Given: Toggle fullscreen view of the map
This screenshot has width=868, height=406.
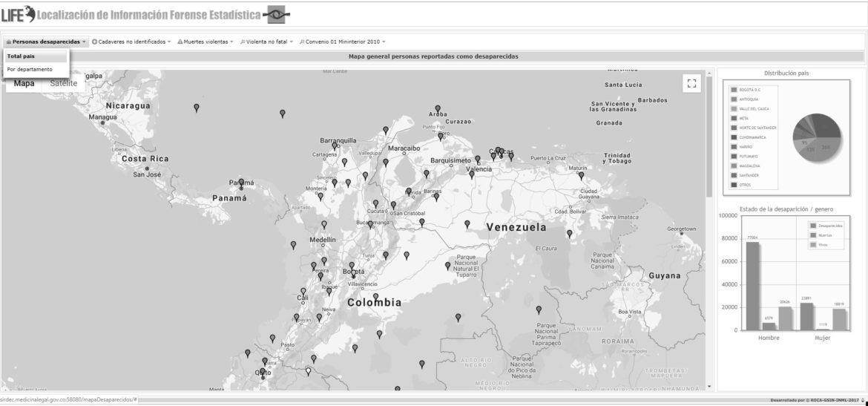Looking at the screenshot, I should [x=691, y=84].
